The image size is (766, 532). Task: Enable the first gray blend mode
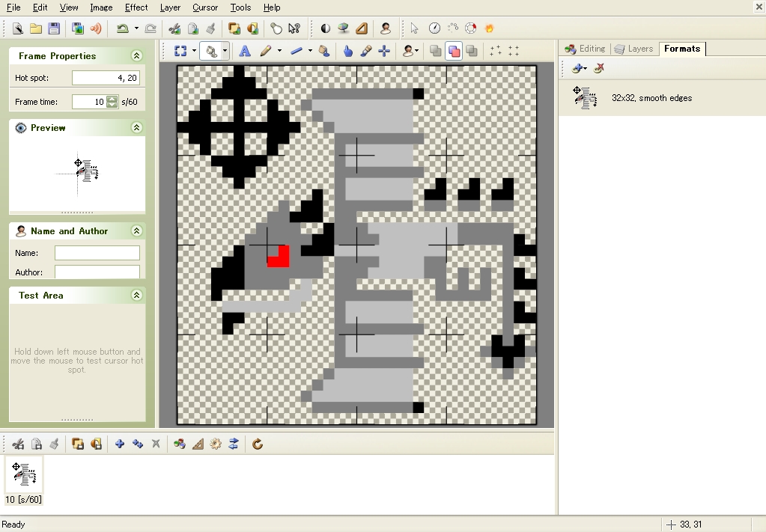435,51
